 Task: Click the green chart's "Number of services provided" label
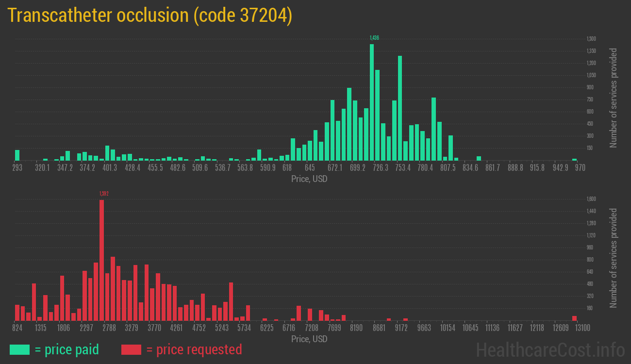[614, 98]
